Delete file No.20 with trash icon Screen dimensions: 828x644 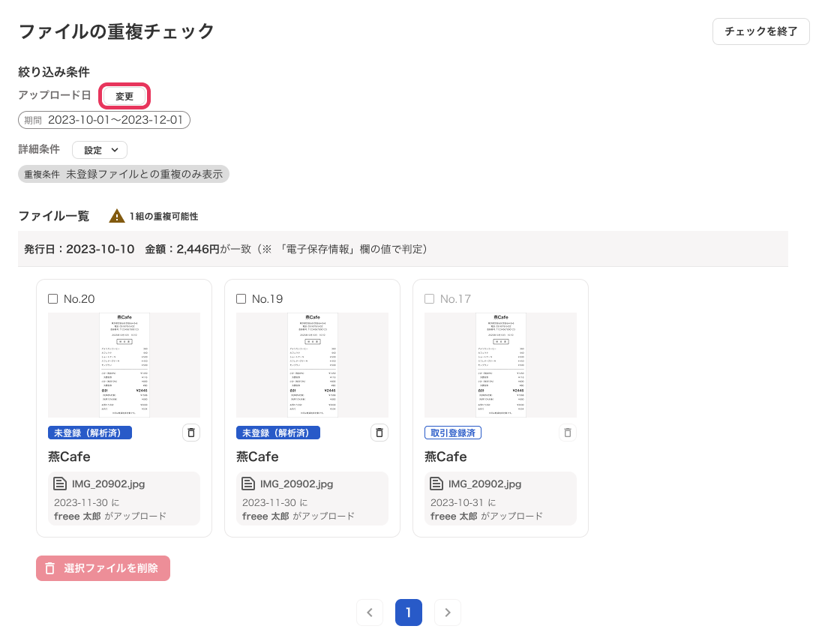pos(191,433)
